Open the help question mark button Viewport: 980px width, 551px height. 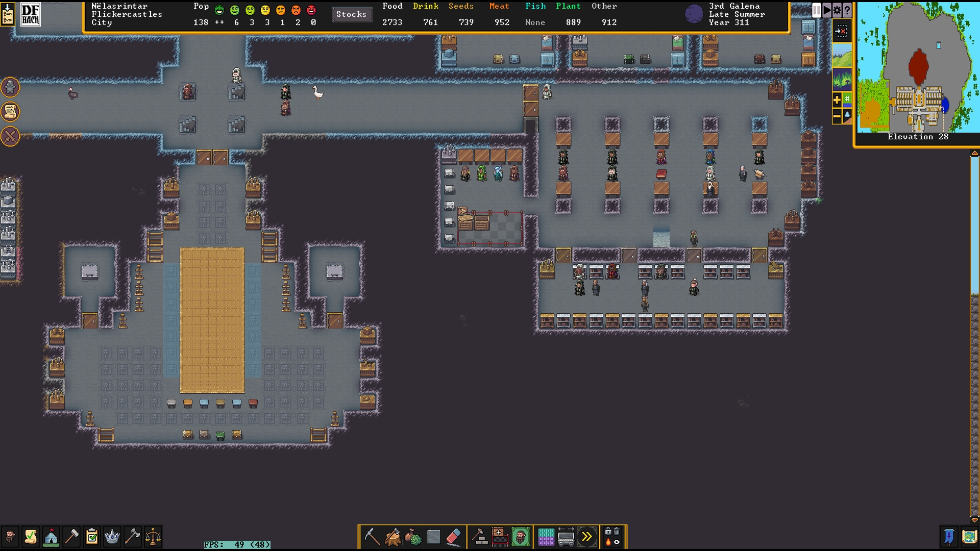pyautogui.click(x=847, y=10)
